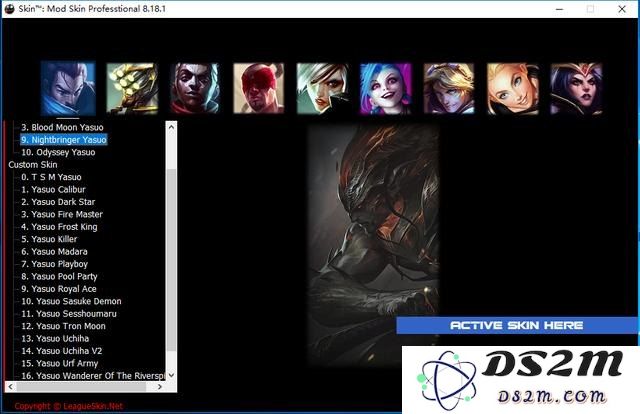Select the golden Master Yi champion portrait
640x414 pixels.
132,88
